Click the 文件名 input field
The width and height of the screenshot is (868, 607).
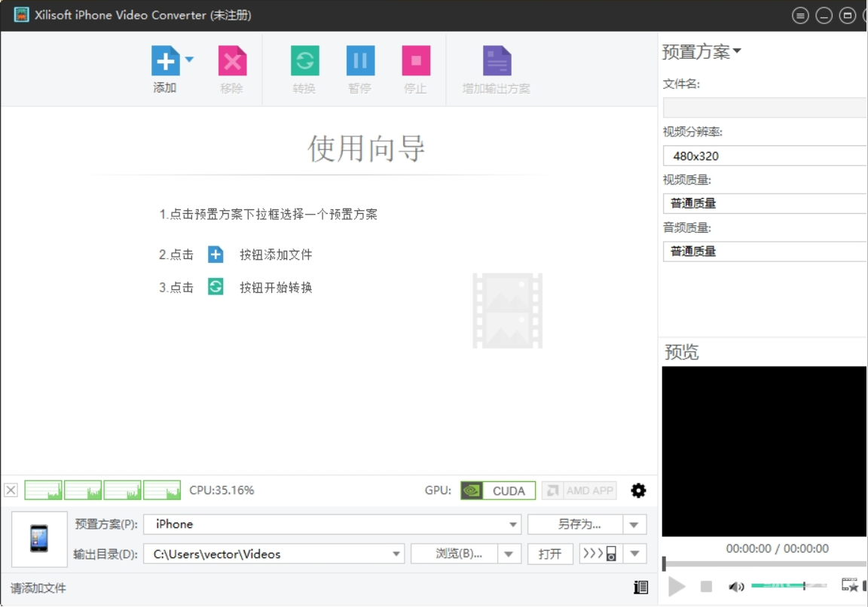tap(765, 108)
